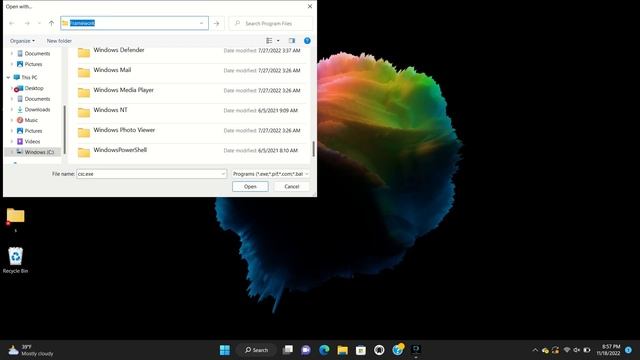The height and width of the screenshot is (360, 640).
Task: Select the folder icon on the desktop
Action: coord(16,216)
